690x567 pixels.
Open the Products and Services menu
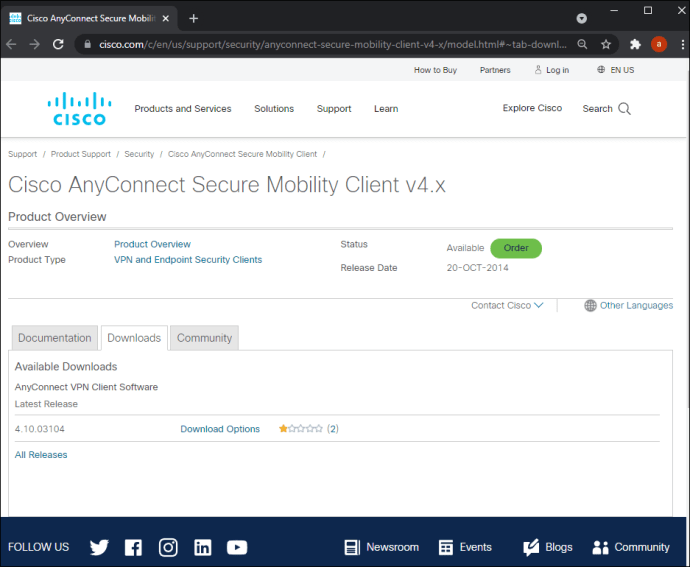coord(183,109)
